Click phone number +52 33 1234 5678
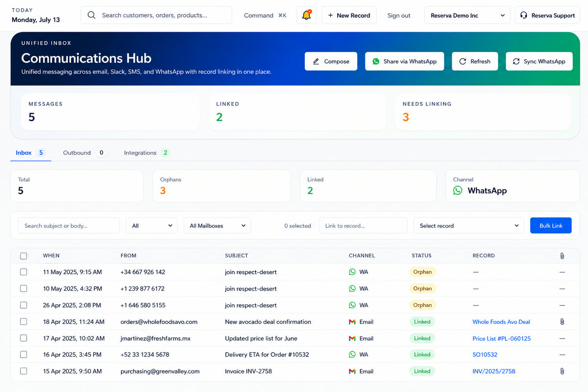Screen dimensions: 588x392 [145, 355]
